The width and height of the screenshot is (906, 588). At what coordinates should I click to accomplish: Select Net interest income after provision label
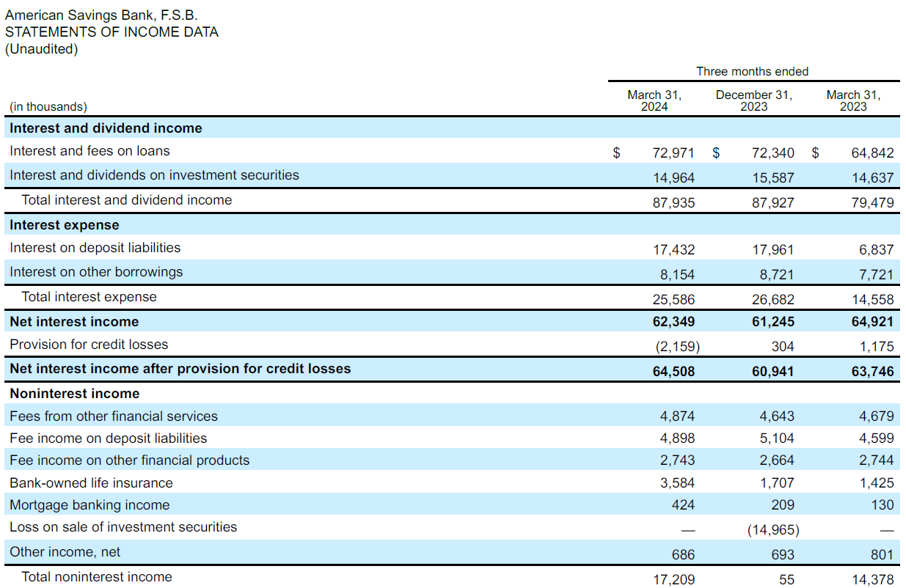(x=180, y=369)
